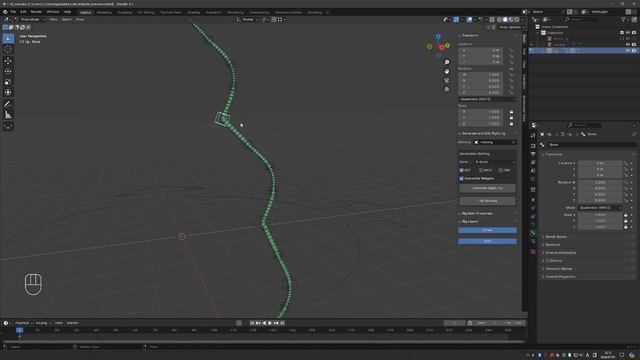Image resolution: width=640 pixels, height=360 pixels.
Task: Toggle visibility eye of the Collection row
Action: coord(628,33)
